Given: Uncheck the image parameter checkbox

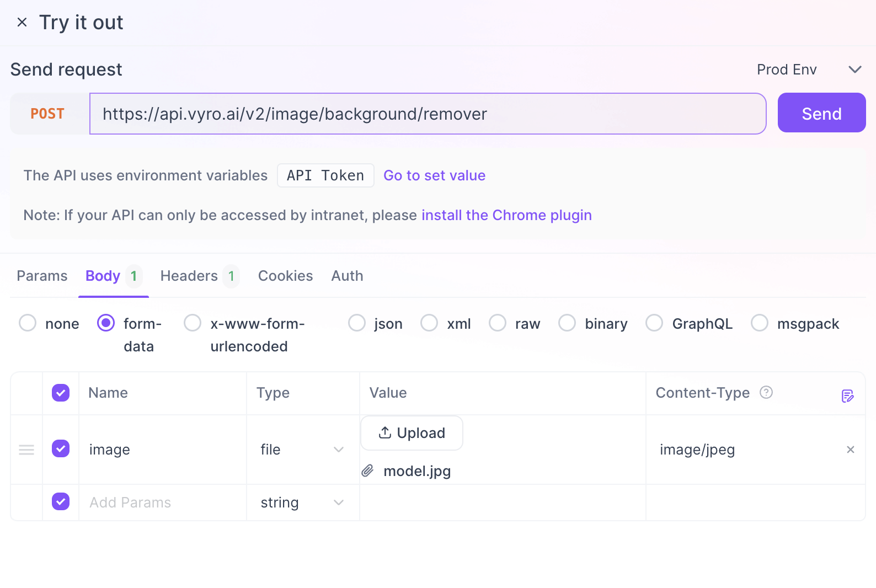Looking at the screenshot, I should [61, 448].
